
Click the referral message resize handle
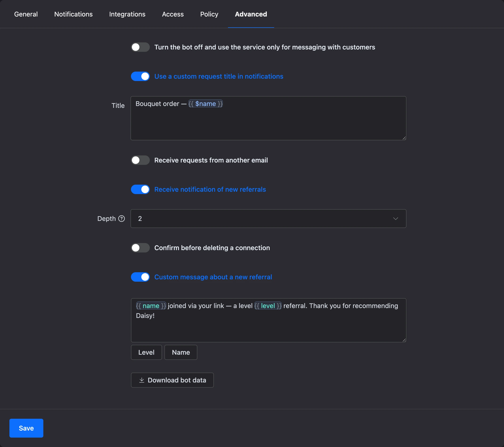tap(404, 340)
